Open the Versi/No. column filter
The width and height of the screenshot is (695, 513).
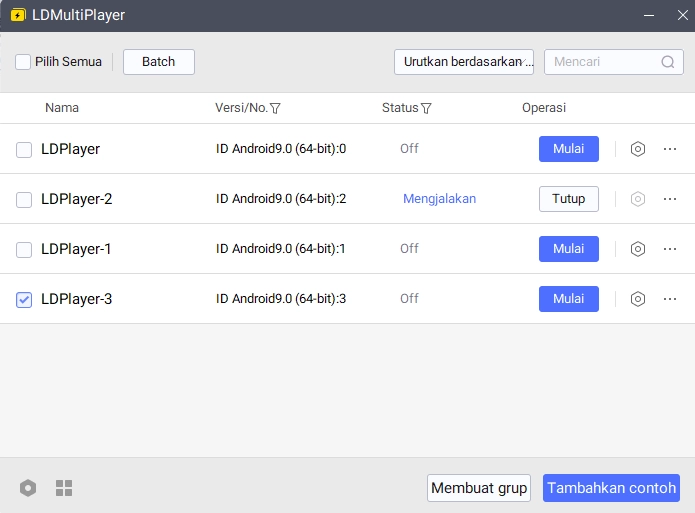click(275, 108)
